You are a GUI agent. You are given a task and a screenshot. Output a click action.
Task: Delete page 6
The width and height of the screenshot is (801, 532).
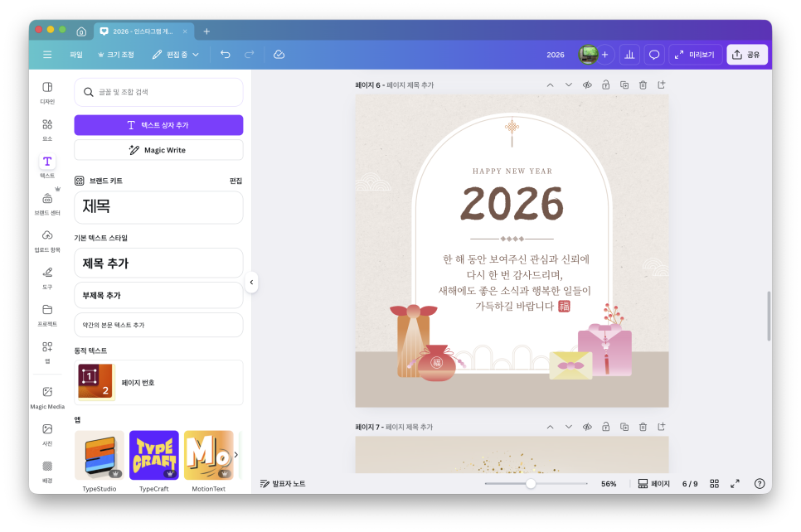pos(643,85)
